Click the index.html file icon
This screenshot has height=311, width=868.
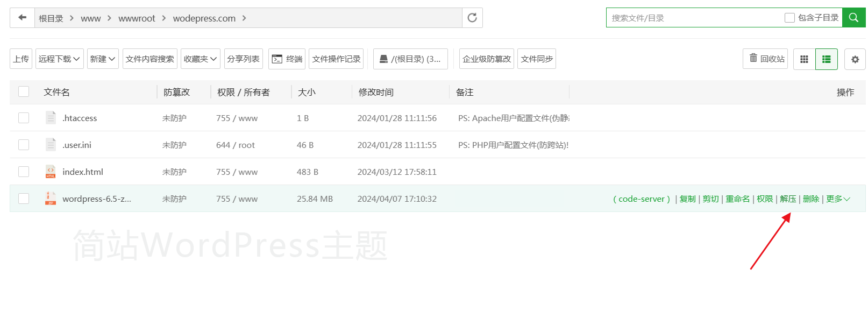point(51,172)
